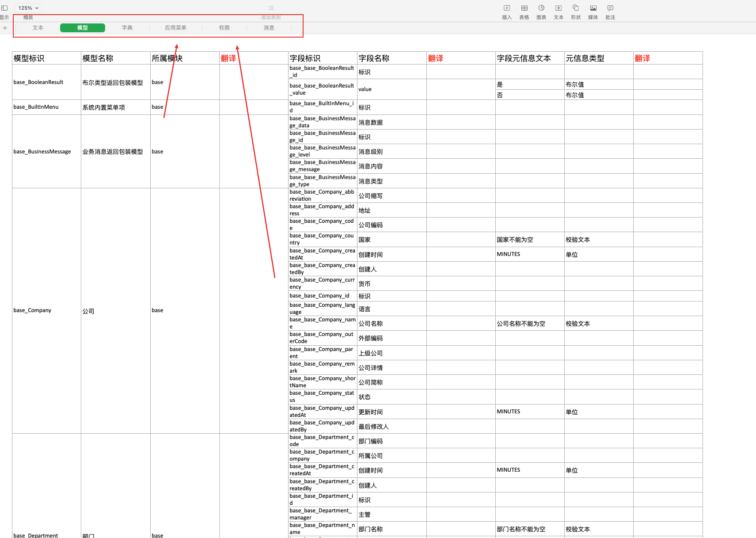Open the 形状 shape icon
Image resolution: width=756 pixels, height=538 pixels.
click(x=576, y=8)
